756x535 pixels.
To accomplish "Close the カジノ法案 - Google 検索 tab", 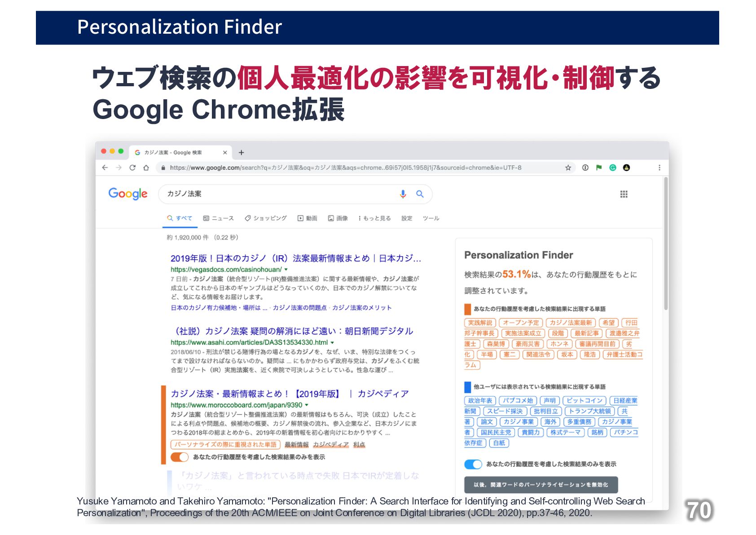I will (x=225, y=153).
